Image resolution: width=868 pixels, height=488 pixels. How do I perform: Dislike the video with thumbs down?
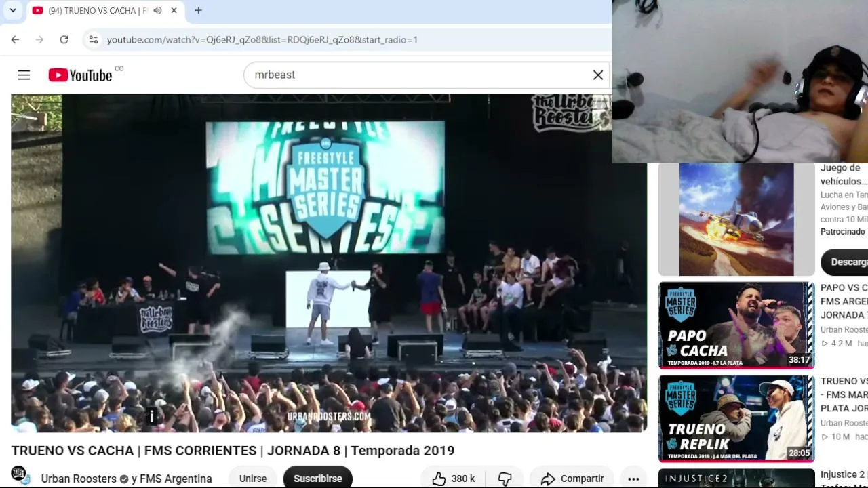click(x=505, y=479)
